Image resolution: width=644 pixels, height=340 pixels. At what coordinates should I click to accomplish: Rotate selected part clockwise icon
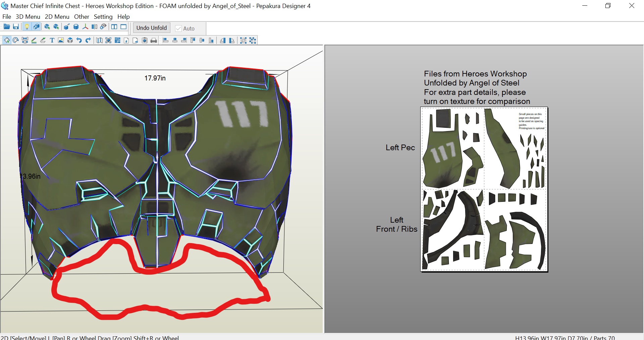click(232, 40)
